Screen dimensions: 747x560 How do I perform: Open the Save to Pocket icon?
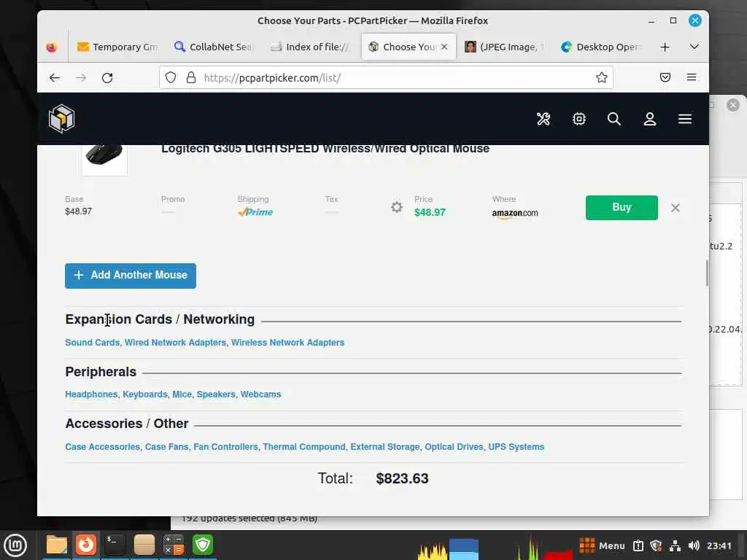coord(665,77)
